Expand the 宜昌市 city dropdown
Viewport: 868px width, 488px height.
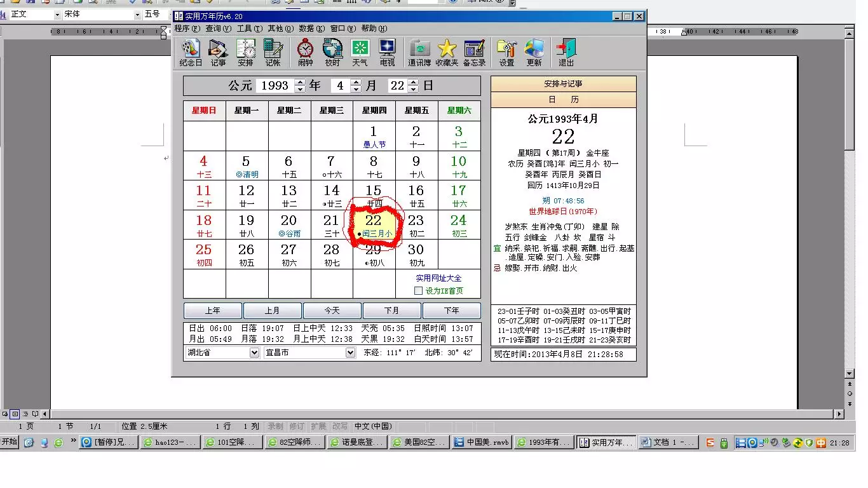350,353
